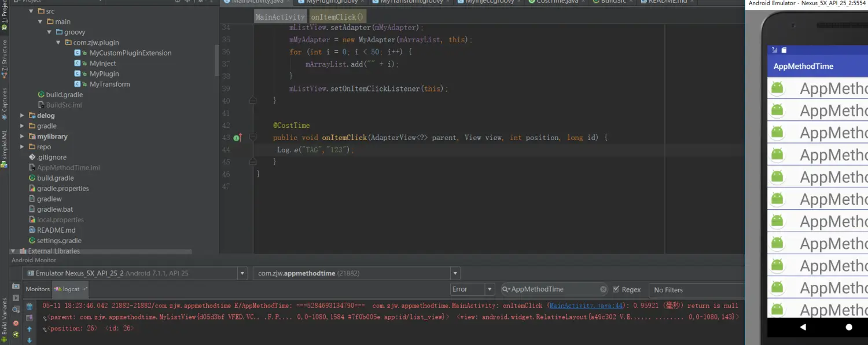The image size is (868, 345).
Task: Open the No Filters dropdown
Action: click(697, 289)
